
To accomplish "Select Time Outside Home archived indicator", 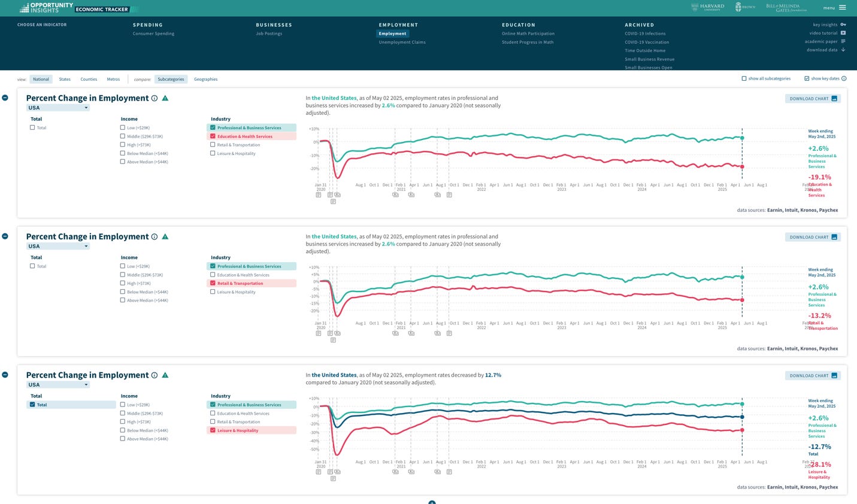I will pos(645,50).
